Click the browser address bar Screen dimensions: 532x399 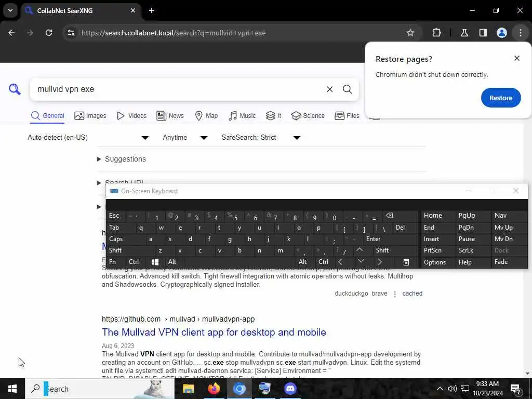click(237, 33)
